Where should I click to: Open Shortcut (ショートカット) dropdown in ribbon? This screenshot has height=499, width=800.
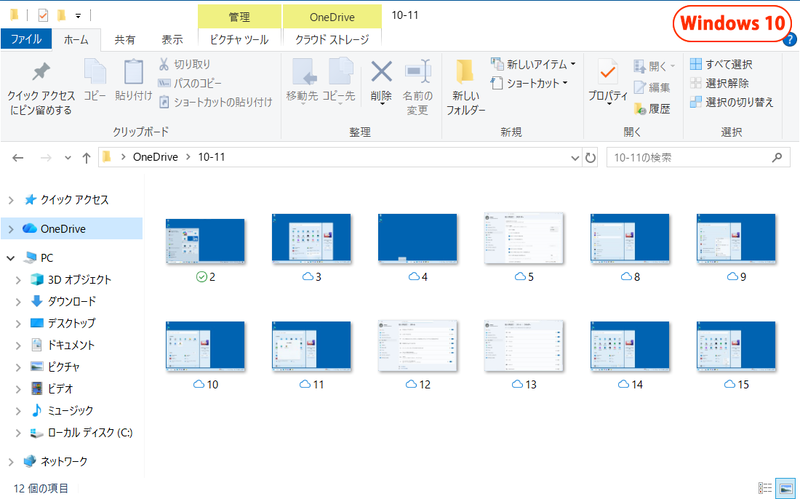[x=529, y=83]
